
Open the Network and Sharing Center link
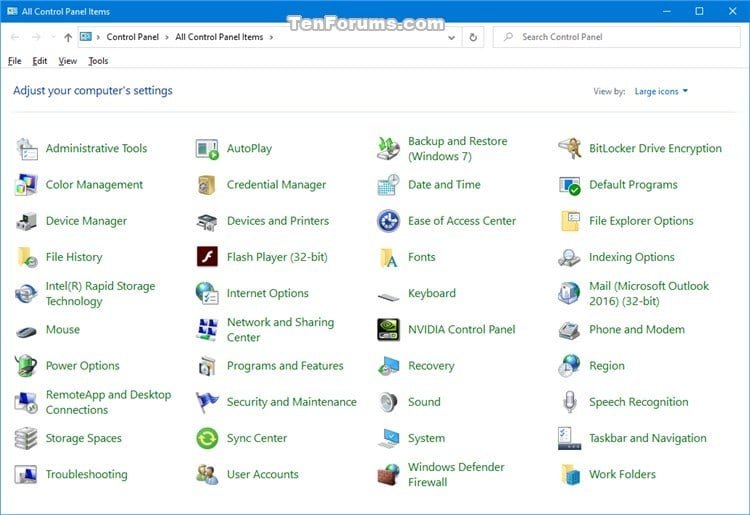pyautogui.click(x=280, y=329)
